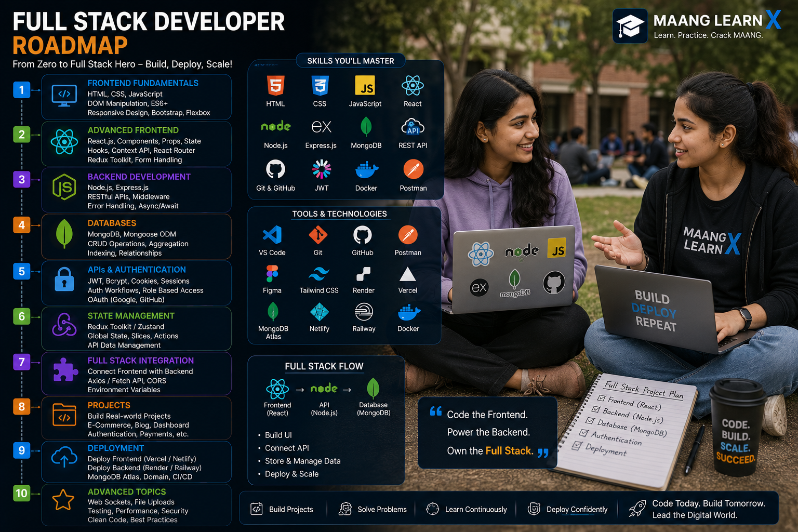Click the step number 1 badge
The width and height of the screenshot is (798, 532).
pos(21,90)
